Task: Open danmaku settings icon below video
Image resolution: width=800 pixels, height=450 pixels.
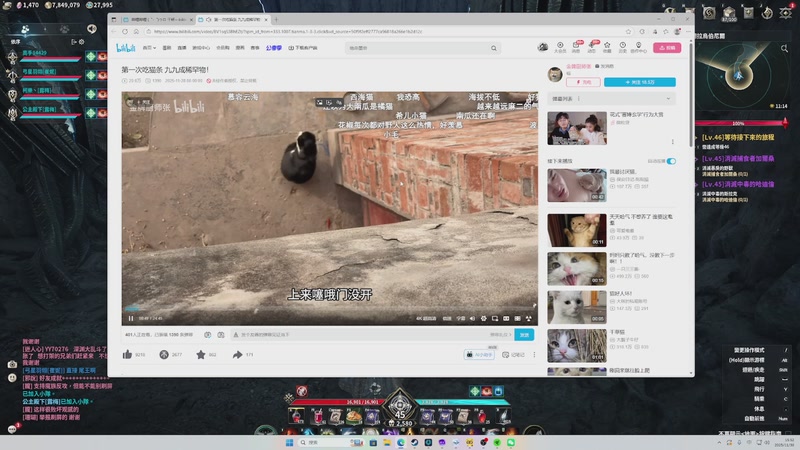Action: [221, 335]
